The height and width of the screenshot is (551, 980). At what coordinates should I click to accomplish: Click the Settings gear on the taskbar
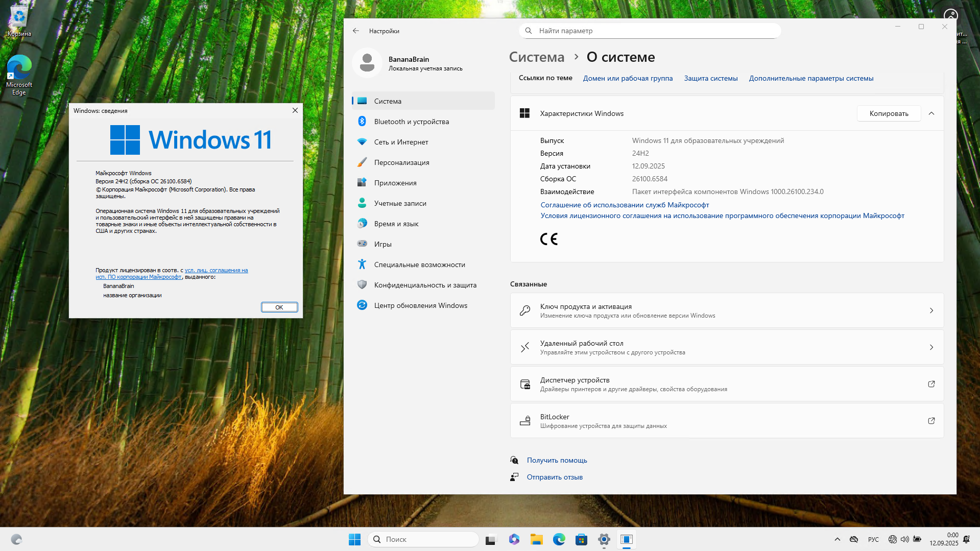pyautogui.click(x=604, y=539)
